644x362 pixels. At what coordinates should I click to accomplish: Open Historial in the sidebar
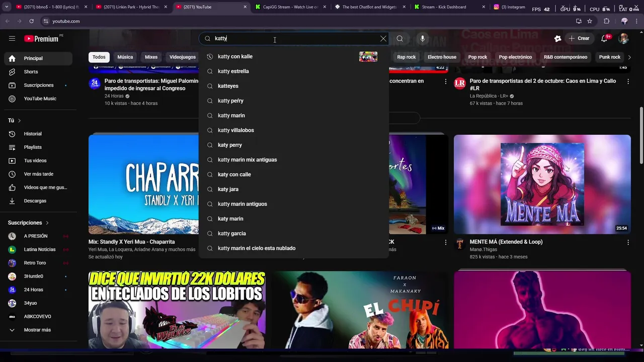coord(39,134)
